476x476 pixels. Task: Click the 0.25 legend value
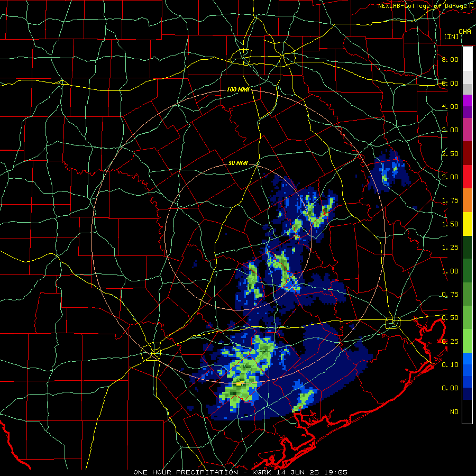point(450,342)
